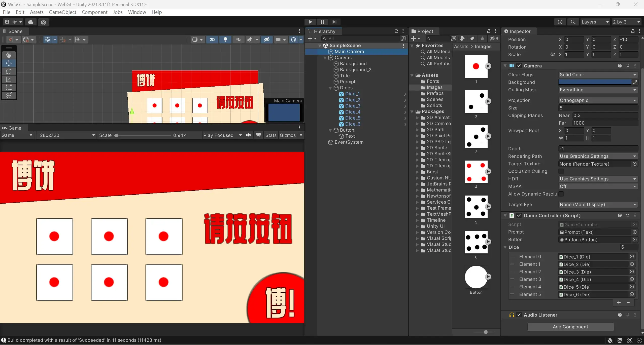The height and width of the screenshot is (345, 644).
Task: Toggle 2D view mode in Scene
Action: pyautogui.click(x=212, y=40)
